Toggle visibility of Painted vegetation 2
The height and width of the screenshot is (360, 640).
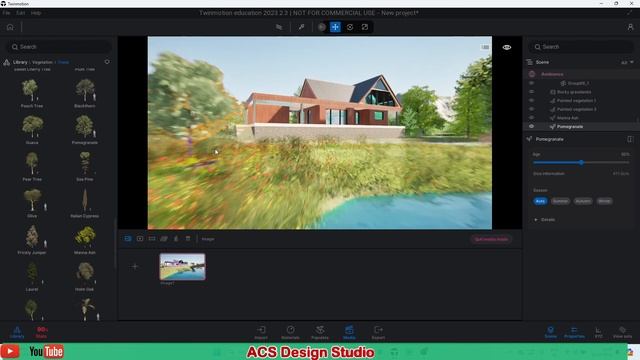pos(531,109)
